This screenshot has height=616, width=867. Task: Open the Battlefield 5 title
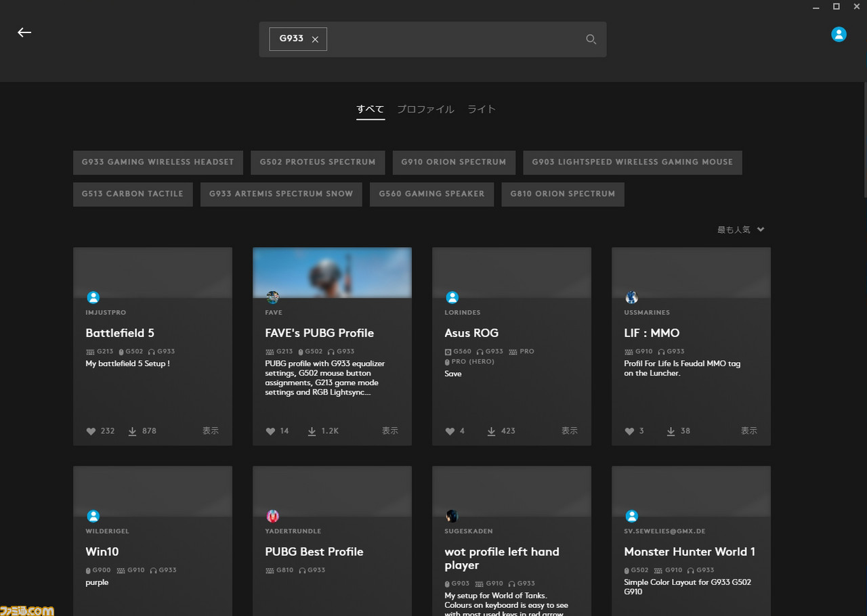[120, 333]
